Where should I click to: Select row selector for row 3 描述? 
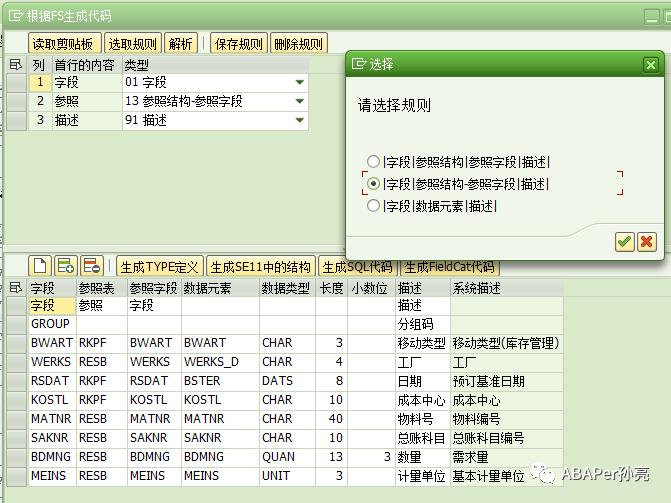[17, 120]
